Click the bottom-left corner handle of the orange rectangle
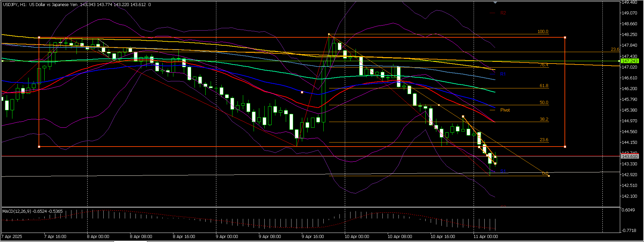This screenshot has width=644, height=242. [39, 147]
